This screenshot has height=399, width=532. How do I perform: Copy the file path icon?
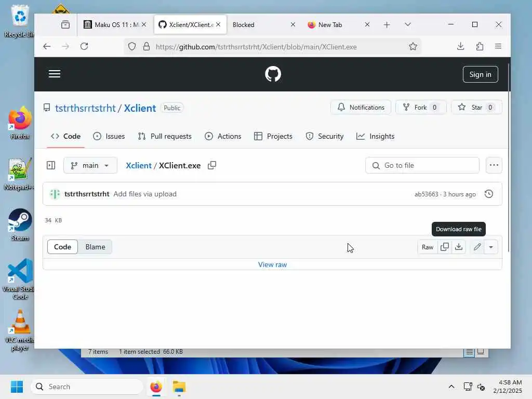pos(212,165)
